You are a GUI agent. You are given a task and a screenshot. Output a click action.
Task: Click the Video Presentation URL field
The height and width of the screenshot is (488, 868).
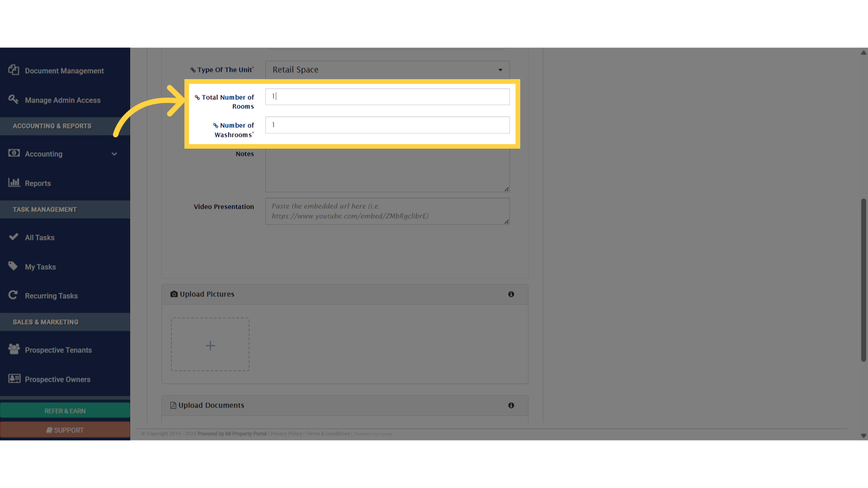[x=387, y=211]
